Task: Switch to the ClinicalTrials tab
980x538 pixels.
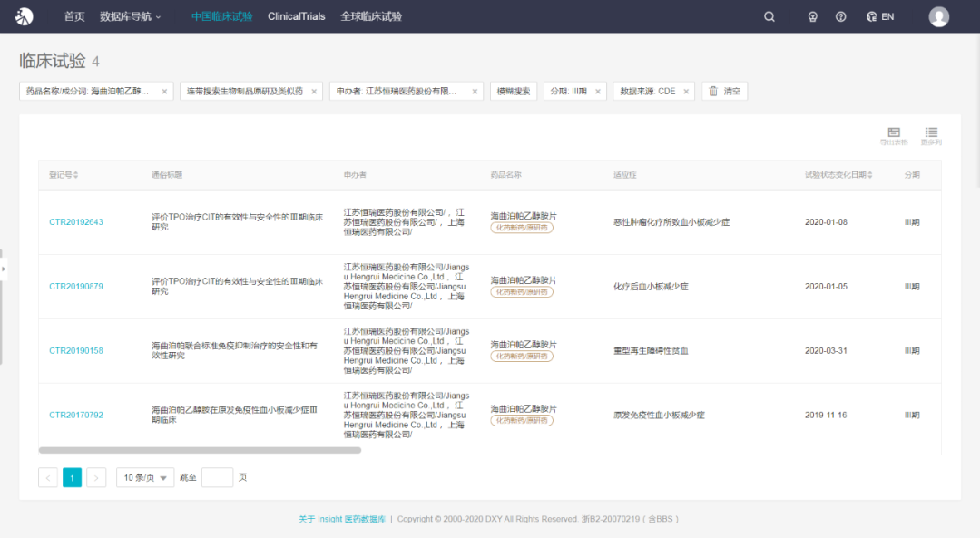Action: (x=296, y=17)
